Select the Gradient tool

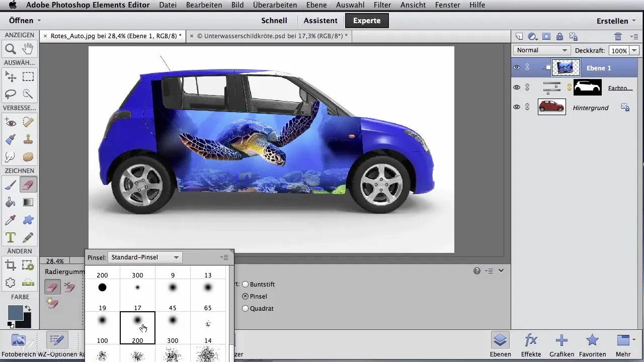tap(28, 202)
